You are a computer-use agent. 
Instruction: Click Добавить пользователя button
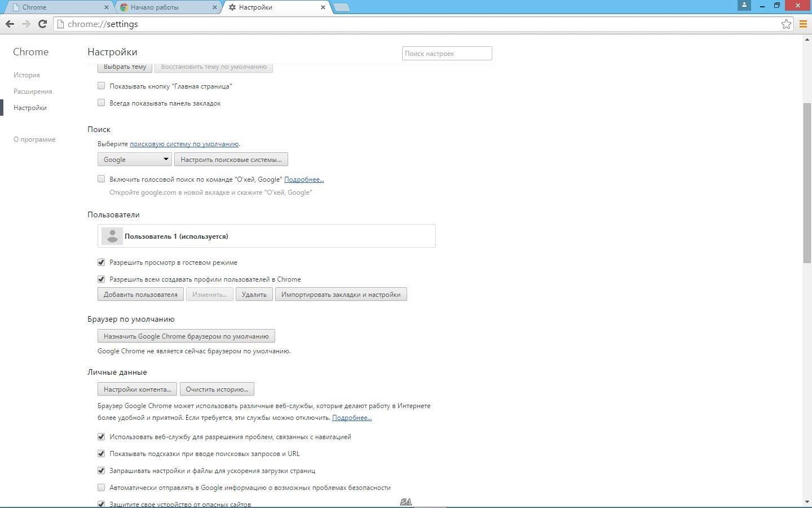pos(140,294)
